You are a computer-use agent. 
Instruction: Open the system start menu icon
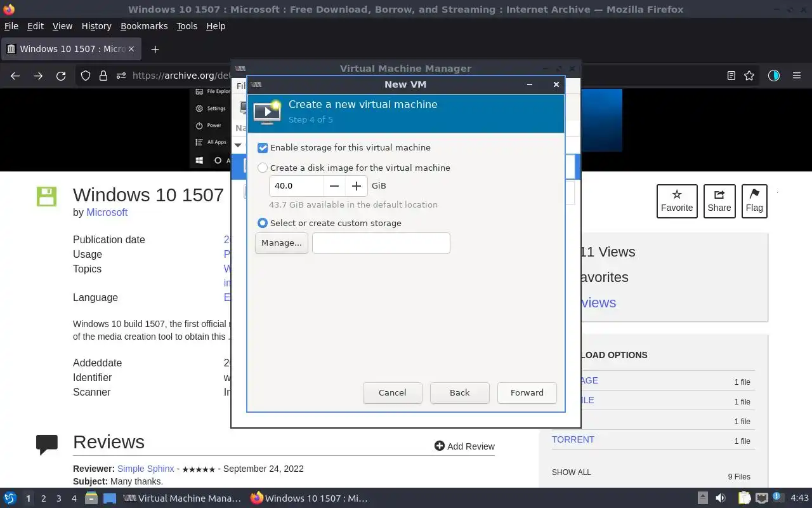click(x=10, y=498)
